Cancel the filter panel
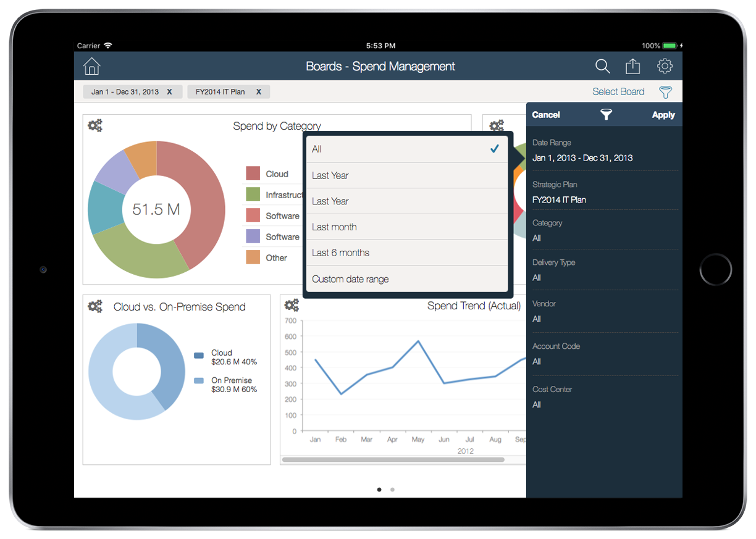The width and height of the screenshot is (756, 539). click(546, 115)
